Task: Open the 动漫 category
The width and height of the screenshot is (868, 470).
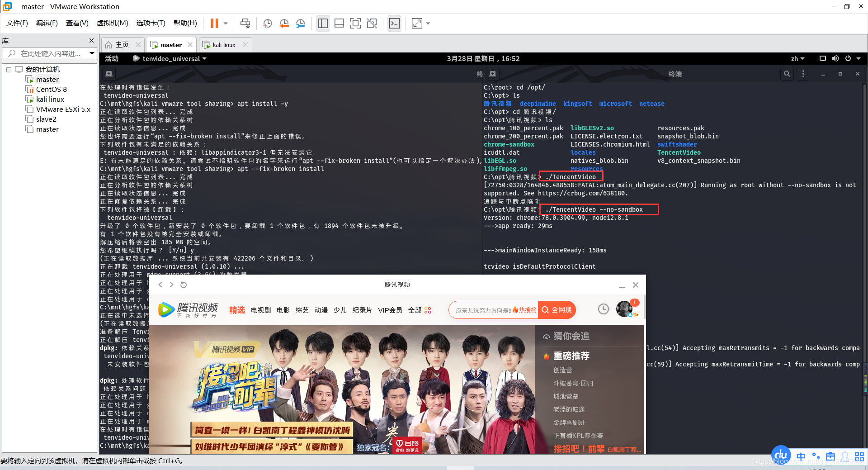Action: point(321,310)
